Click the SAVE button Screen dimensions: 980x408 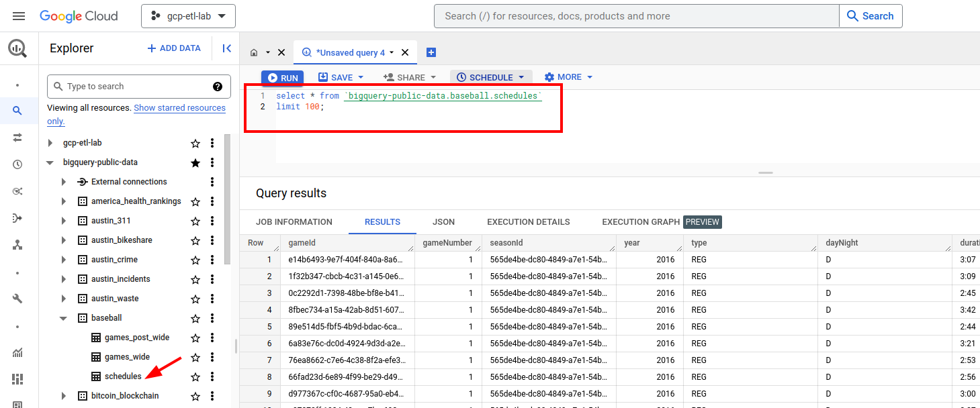pos(341,77)
